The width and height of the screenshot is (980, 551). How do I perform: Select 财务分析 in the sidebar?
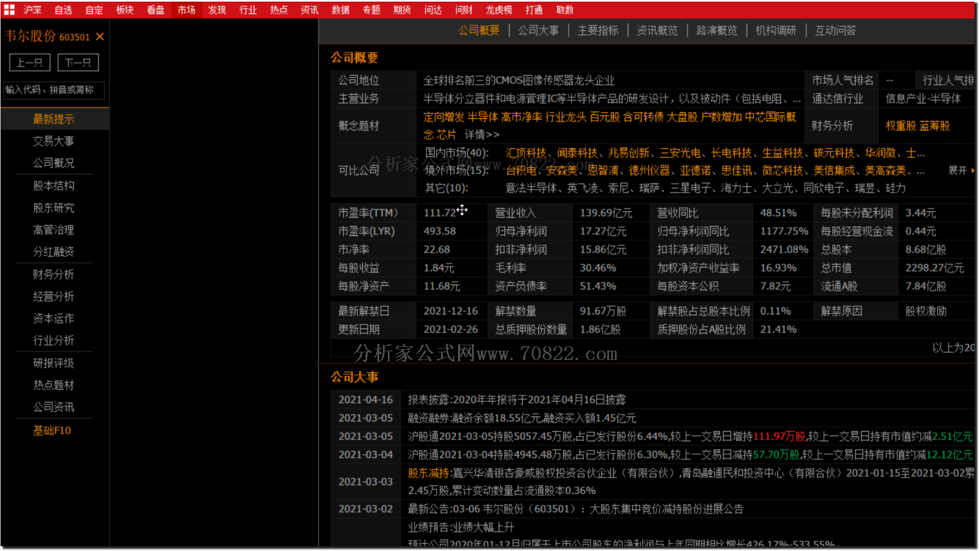tap(54, 274)
